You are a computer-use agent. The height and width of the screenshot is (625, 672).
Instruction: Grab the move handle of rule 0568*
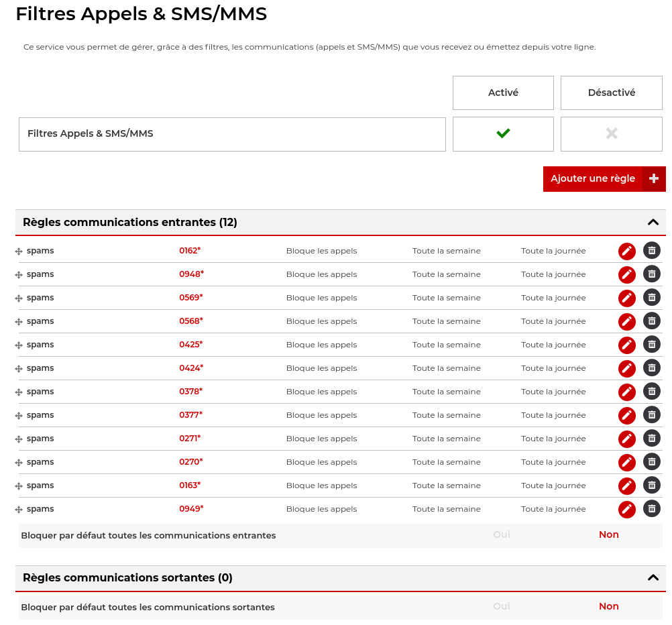tap(18, 322)
